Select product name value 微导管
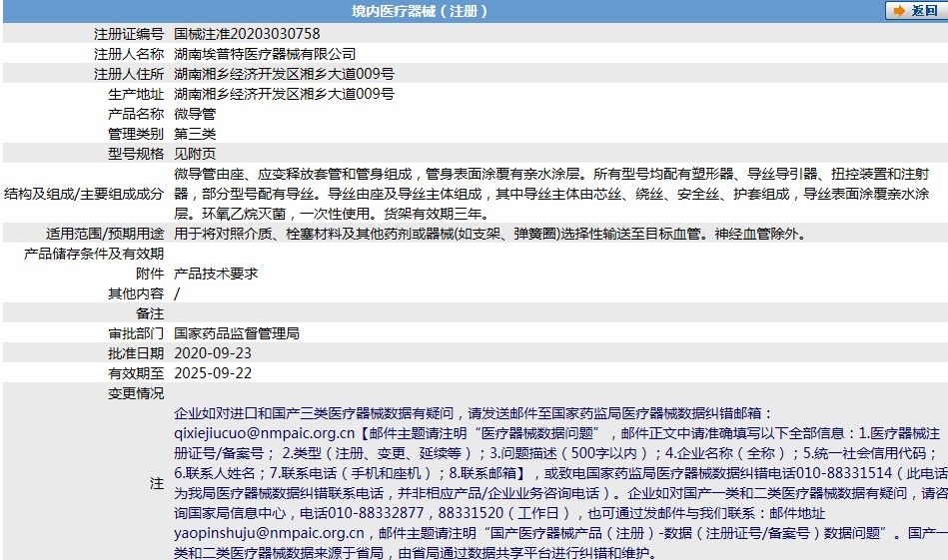This screenshot has height=560, width=948. tap(195, 114)
